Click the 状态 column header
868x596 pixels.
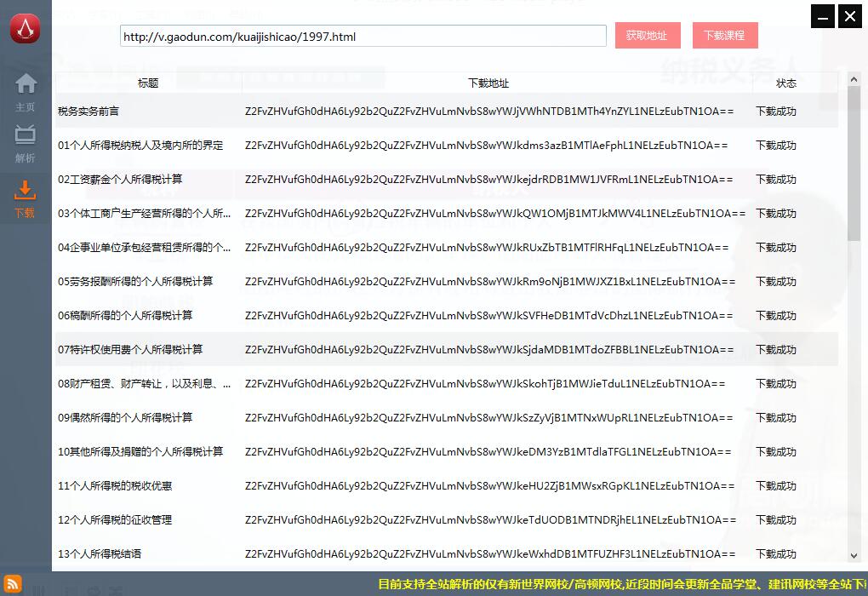click(x=786, y=83)
